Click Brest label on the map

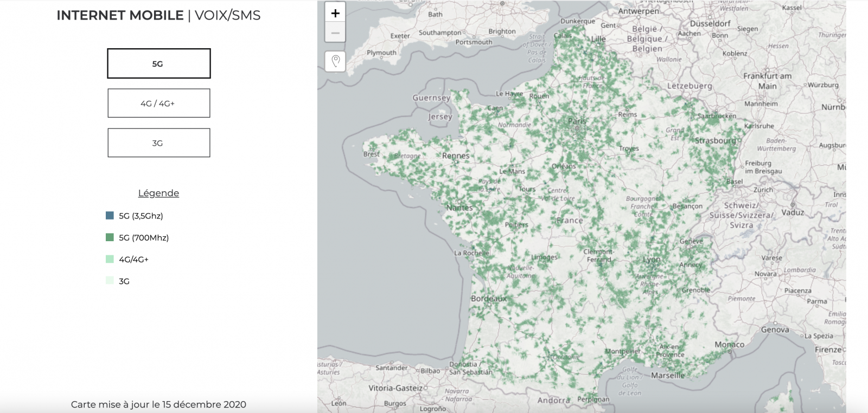tap(372, 154)
